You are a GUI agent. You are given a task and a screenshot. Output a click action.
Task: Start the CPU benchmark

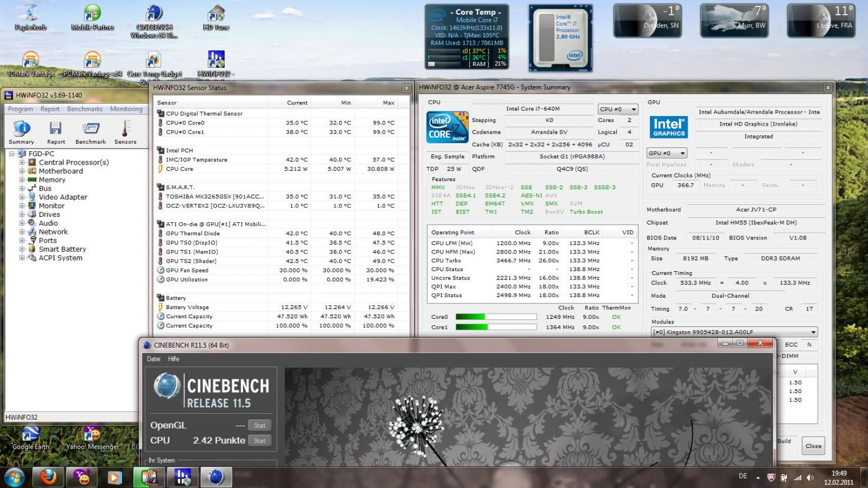(259, 440)
